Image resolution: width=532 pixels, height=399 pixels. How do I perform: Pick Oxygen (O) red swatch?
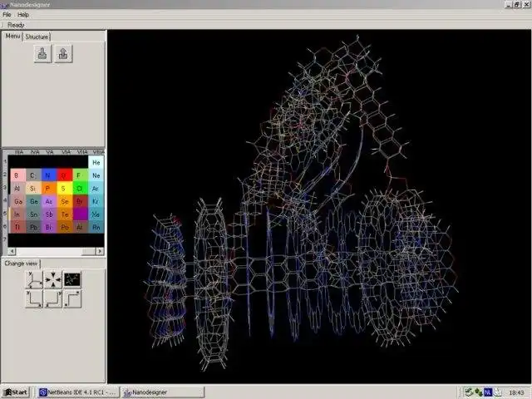point(64,175)
